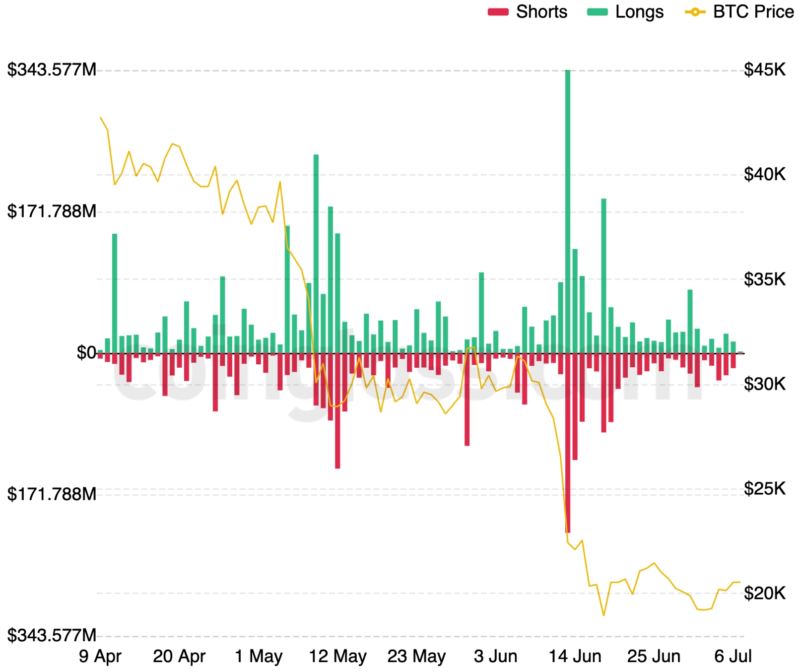
Task: Click the $45K price axis label
Action: tap(765, 70)
